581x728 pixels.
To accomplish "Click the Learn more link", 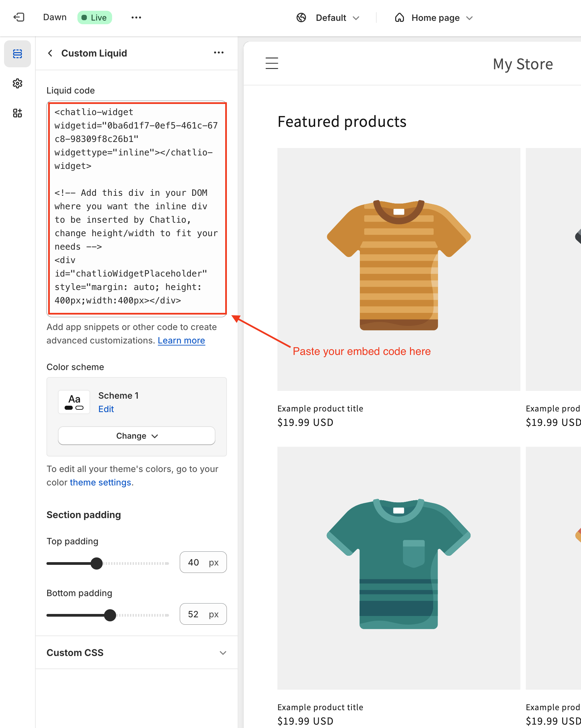I will 181,340.
